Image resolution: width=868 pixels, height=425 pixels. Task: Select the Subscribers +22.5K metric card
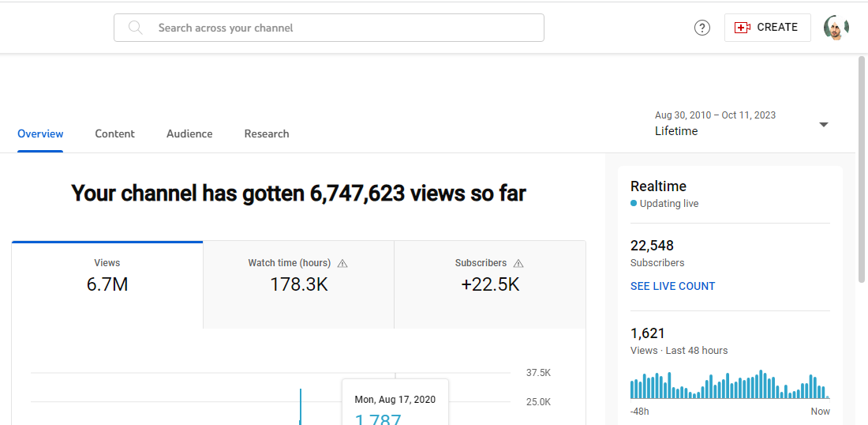[490, 285]
